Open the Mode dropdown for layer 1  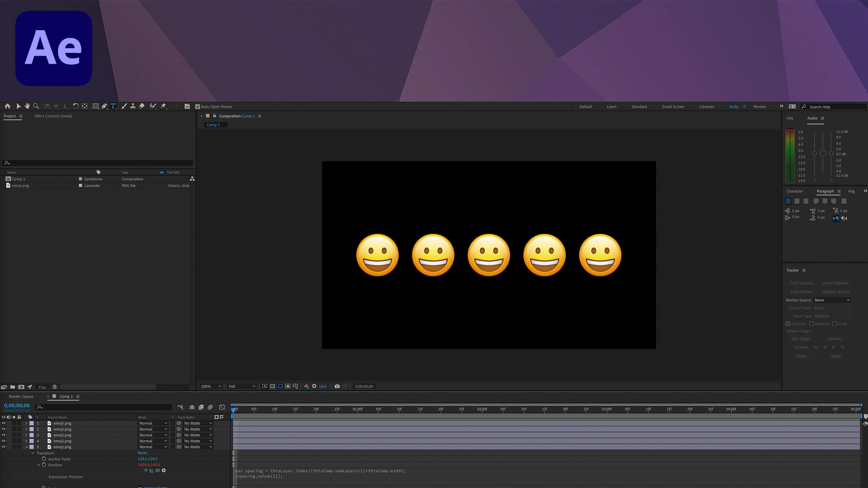pyautogui.click(x=153, y=423)
